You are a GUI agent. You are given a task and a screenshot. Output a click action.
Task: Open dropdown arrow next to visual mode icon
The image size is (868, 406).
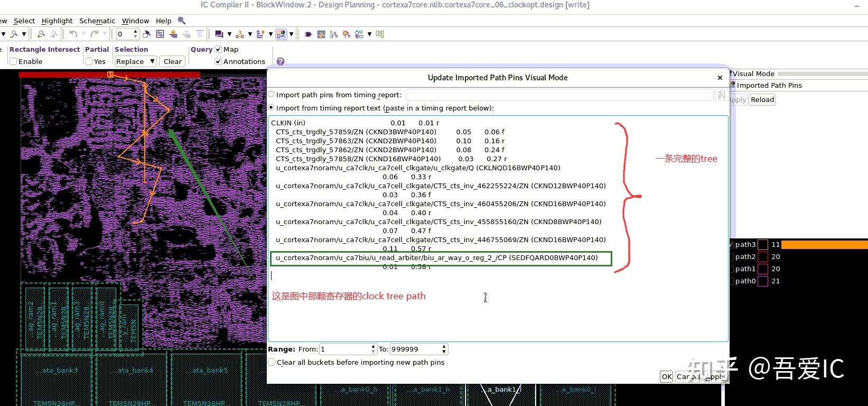click(291, 34)
